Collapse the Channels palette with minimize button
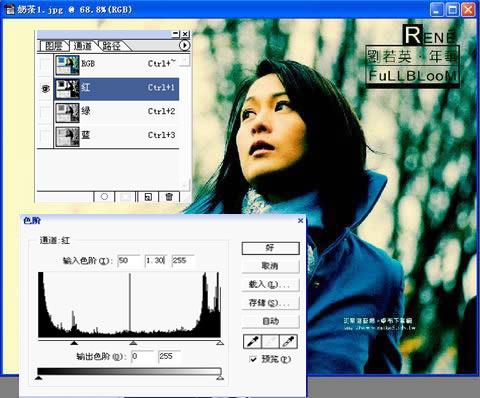The width and height of the screenshot is (480, 398). [176, 34]
